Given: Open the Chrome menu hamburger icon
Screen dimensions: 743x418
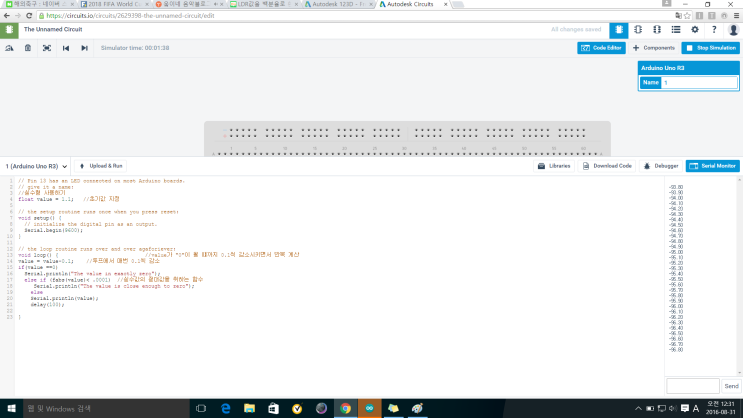Looking at the screenshot, I should click(x=736, y=16).
